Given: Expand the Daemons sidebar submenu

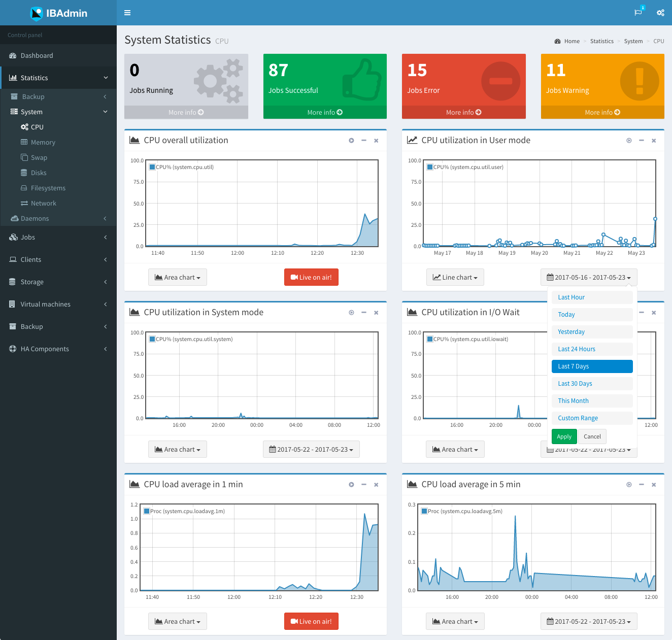Looking at the screenshot, I should [x=58, y=218].
